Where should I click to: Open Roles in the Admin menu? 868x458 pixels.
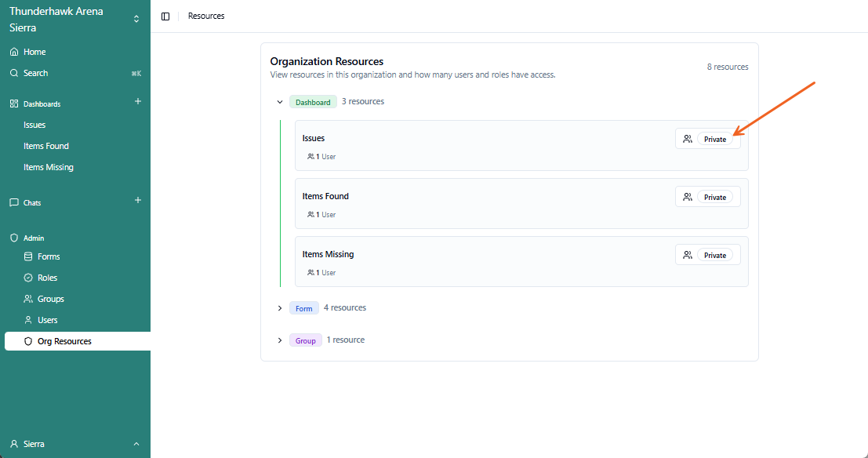[47, 278]
